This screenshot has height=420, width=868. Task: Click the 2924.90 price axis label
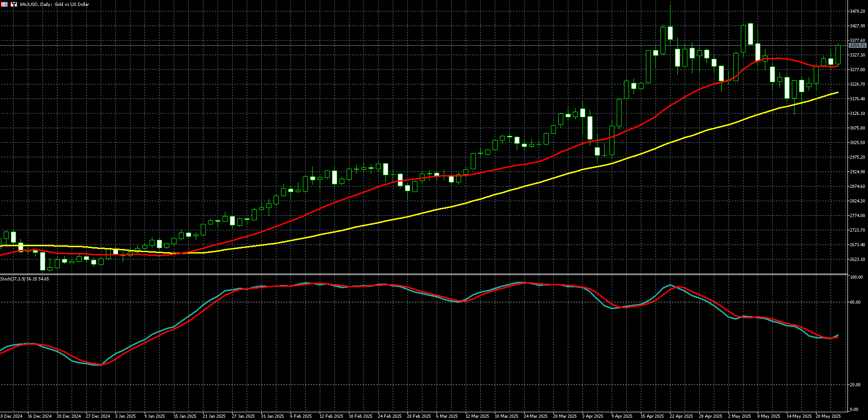coord(858,172)
